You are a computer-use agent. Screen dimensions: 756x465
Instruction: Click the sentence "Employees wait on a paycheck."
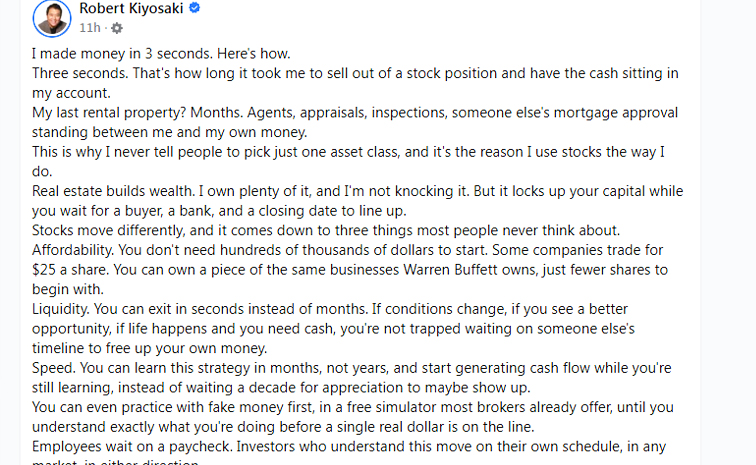coord(132,447)
